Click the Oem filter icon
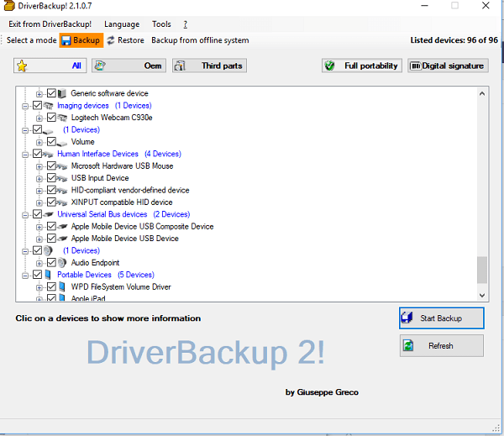 coord(100,66)
